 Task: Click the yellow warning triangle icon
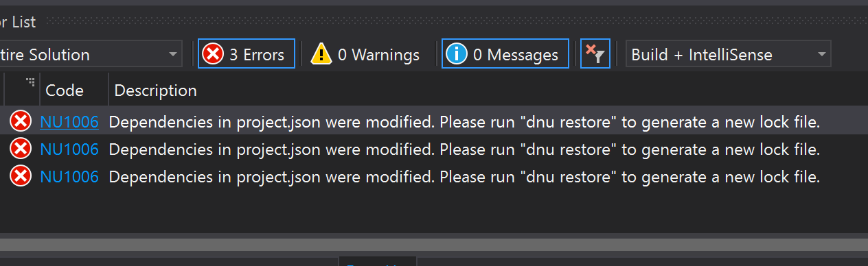point(321,54)
